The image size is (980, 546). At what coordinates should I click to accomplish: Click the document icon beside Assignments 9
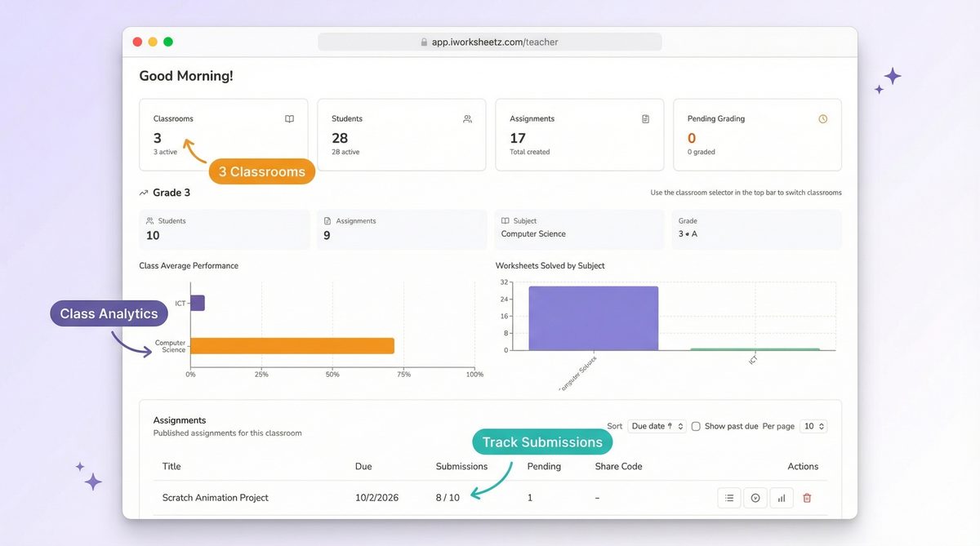(x=327, y=221)
